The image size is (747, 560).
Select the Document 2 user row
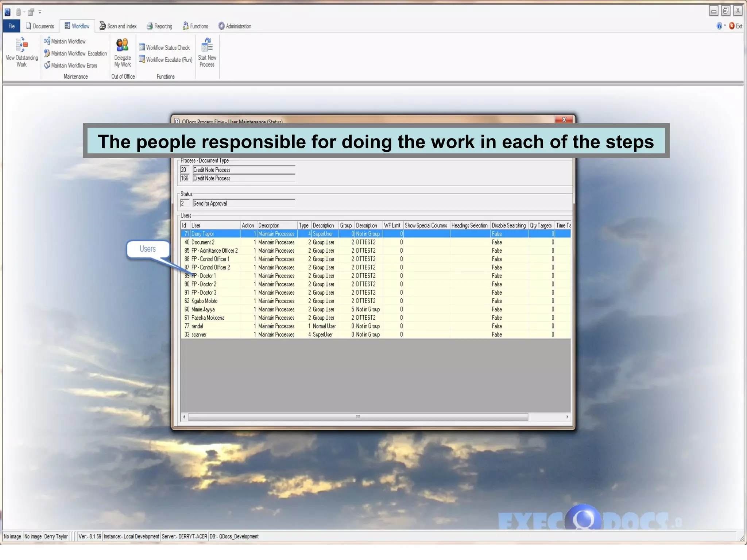(376, 242)
